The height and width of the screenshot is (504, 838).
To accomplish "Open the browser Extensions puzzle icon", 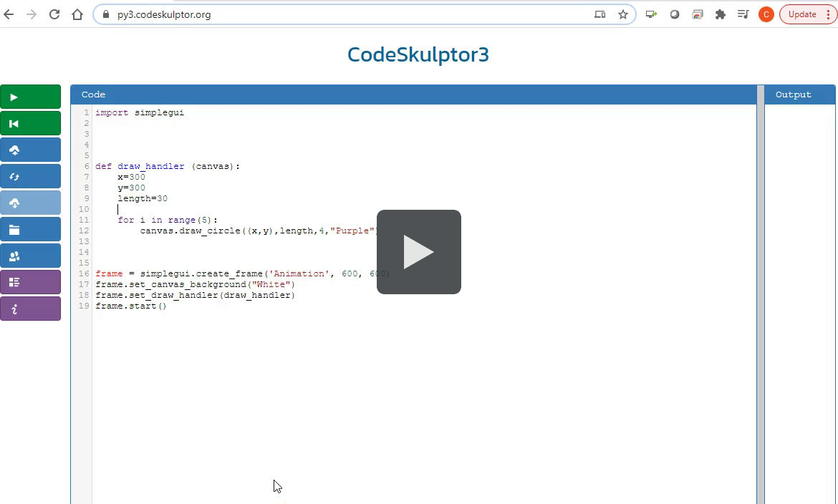I will pos(721,14).
